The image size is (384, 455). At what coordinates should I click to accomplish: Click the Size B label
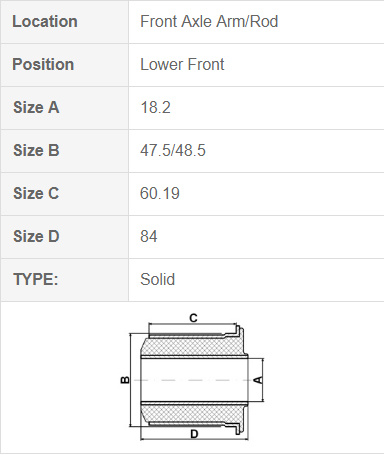tap(36, 150)
